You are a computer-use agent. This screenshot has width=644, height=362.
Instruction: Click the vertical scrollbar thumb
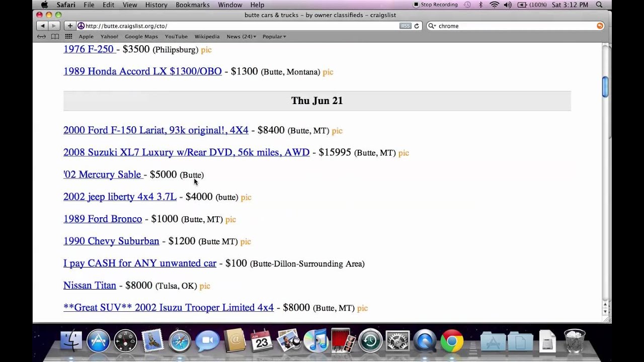605,87
